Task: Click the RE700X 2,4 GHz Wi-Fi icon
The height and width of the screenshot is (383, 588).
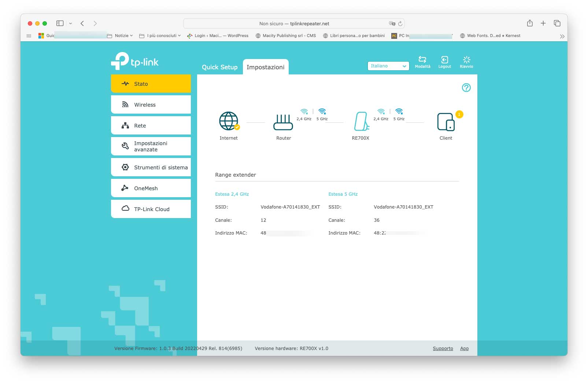Action: [381, 111]
